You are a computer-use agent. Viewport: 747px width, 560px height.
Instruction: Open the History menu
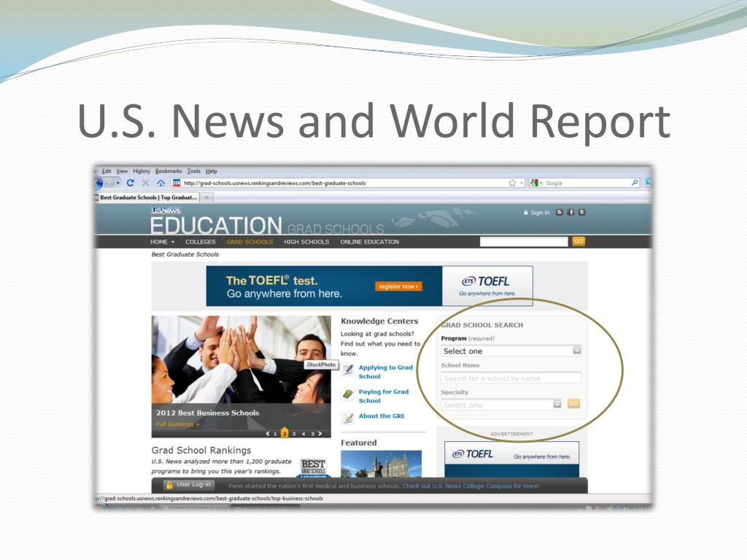[x=142, y=171]
